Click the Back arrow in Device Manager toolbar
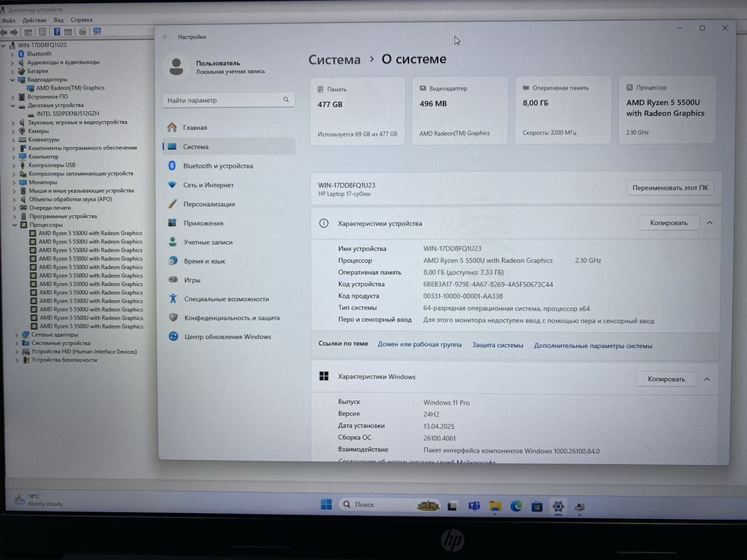Image resolution: width=747 pixels, height=560 pixels. 4,32
